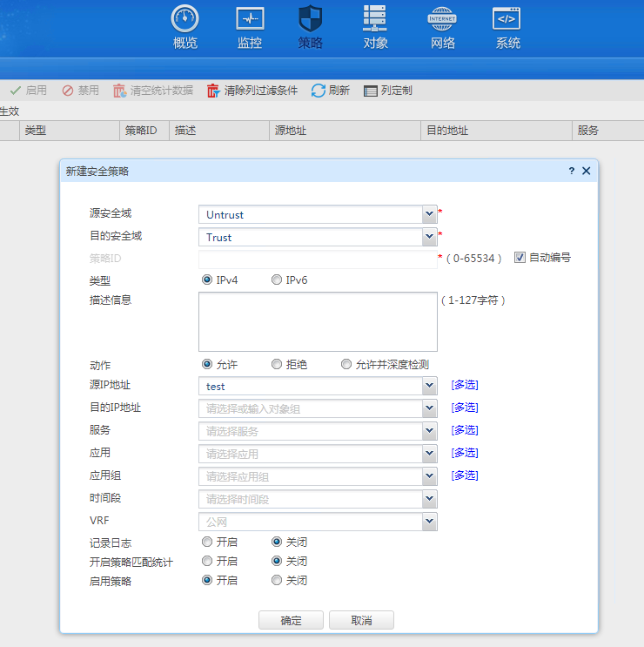Expand the 时间段 dropdown
The width and height of the screenshot is (644, 647).
point(429,499)
